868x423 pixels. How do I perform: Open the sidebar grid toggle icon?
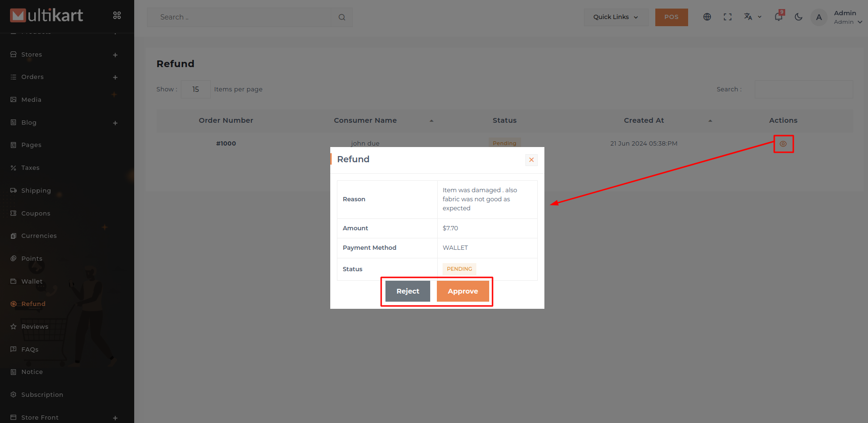tap(117, 16)
